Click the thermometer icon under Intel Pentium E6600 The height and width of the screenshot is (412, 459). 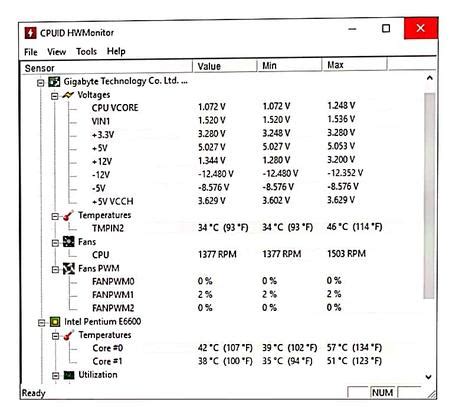coord(69,335)
